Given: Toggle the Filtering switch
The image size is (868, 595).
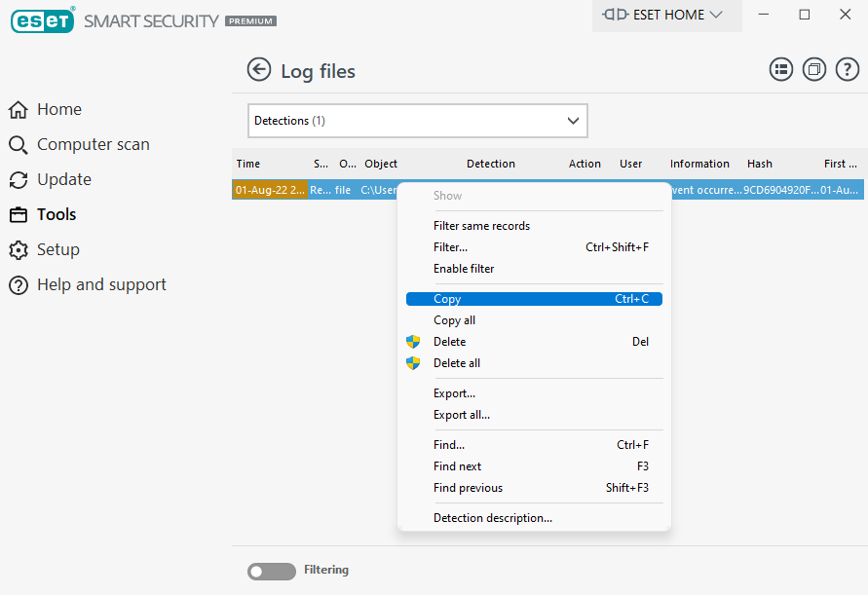Looking at the screenshot, I should click(272, 572).
